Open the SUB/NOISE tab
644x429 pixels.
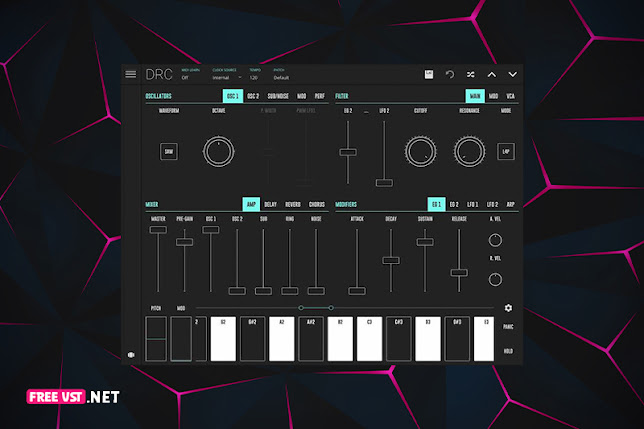(x=278, y=96)
